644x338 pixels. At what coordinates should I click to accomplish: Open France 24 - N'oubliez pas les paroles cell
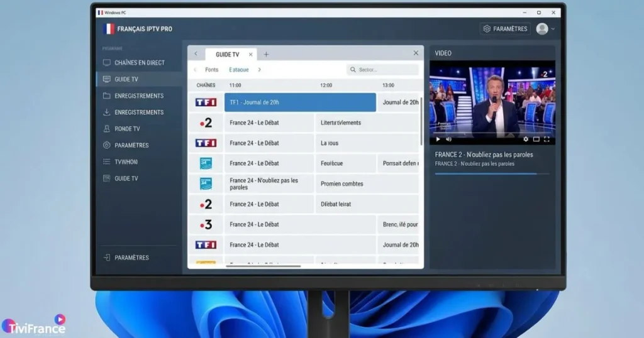[269, 184]
